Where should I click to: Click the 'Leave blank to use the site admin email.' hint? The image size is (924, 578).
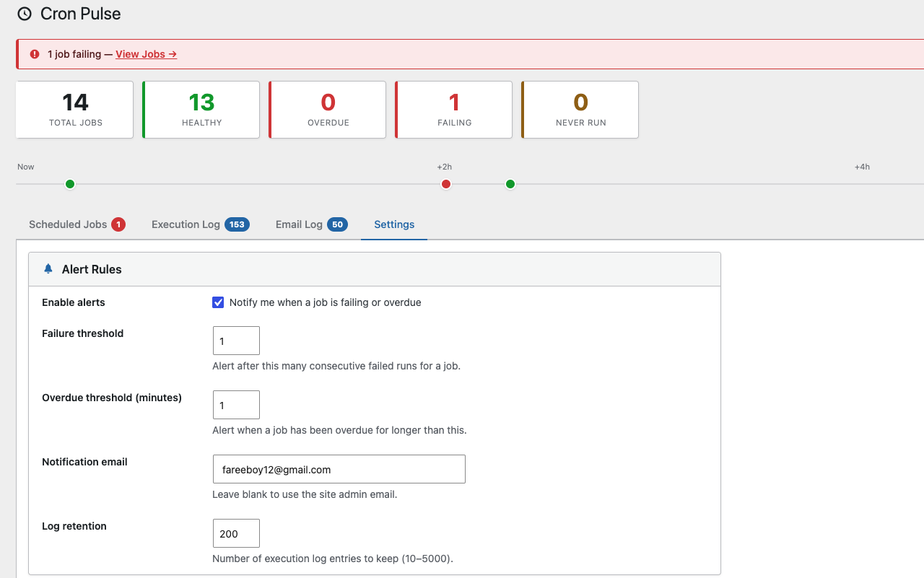305,494
